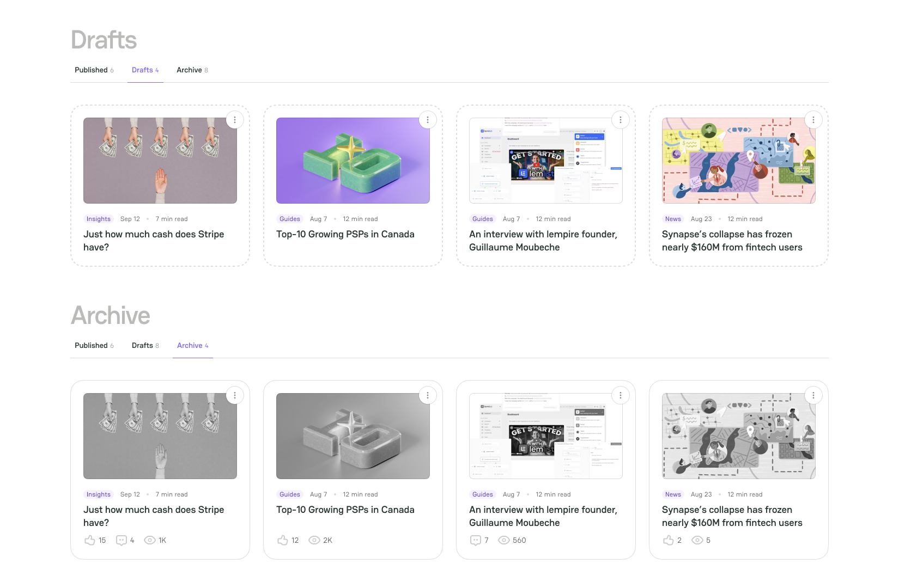Image resolution: width=899 pixels, height=588 pixels.
Task: Click the grayscale map illustration thumbnail in Archive
Action: point(738,436)
